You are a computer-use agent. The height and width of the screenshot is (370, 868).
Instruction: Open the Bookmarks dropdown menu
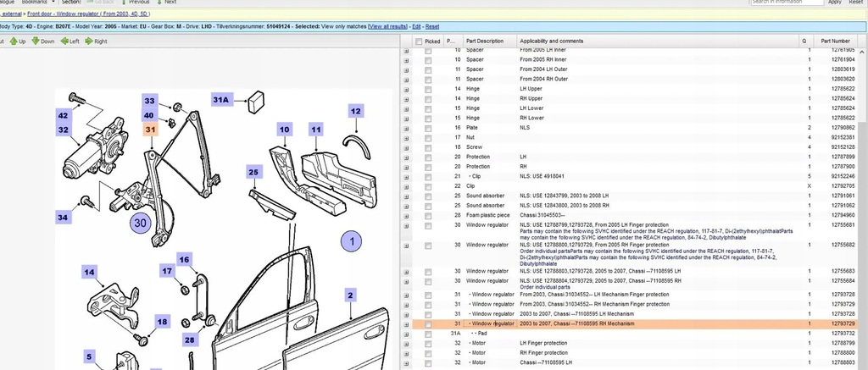(x=37, y=3)
